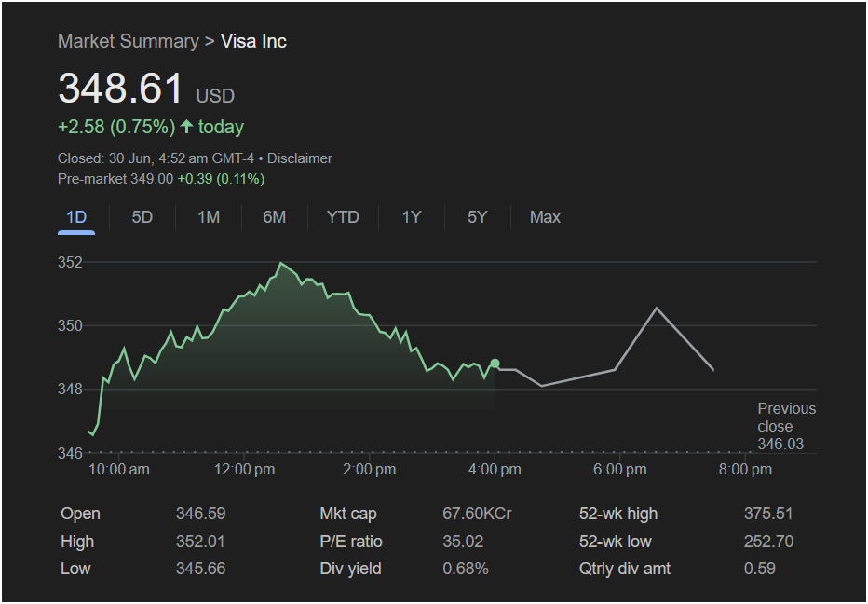
Task: Click the 12:00 pm axis label
Action: tap(245, 470)
